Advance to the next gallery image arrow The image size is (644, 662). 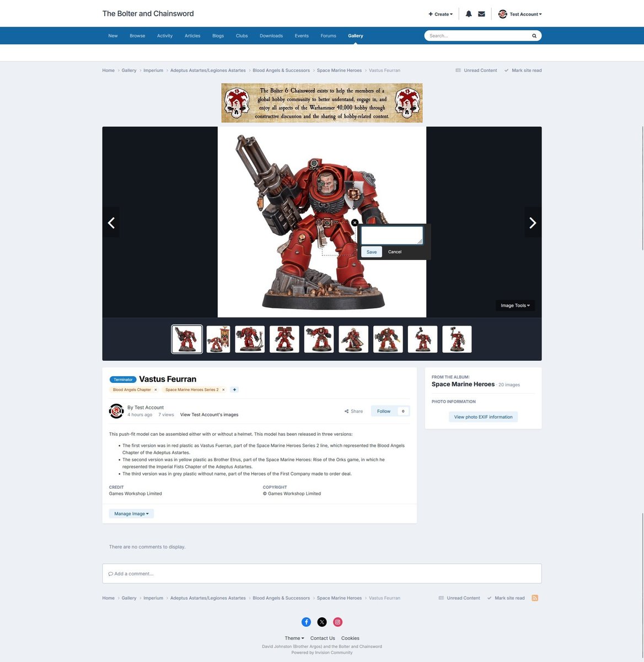point(533,222)
